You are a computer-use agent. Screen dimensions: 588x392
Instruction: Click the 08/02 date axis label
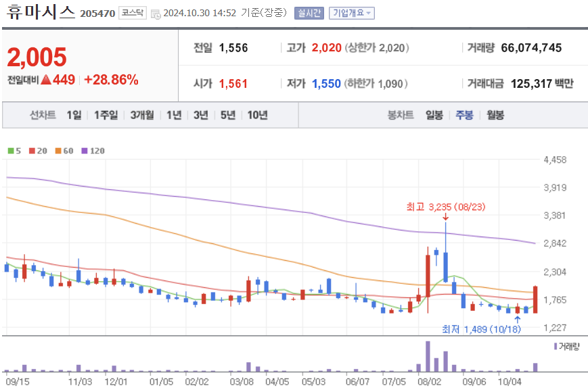pos(430,382)
